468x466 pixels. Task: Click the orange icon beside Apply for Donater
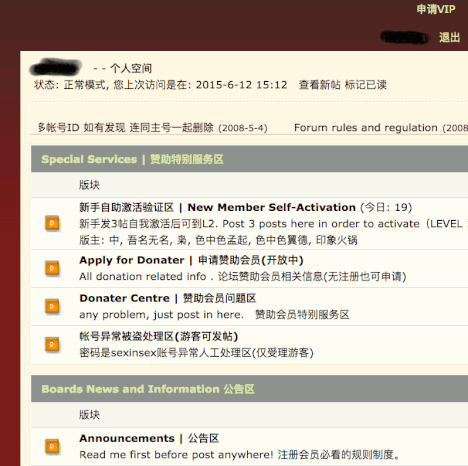pos(52,268)
